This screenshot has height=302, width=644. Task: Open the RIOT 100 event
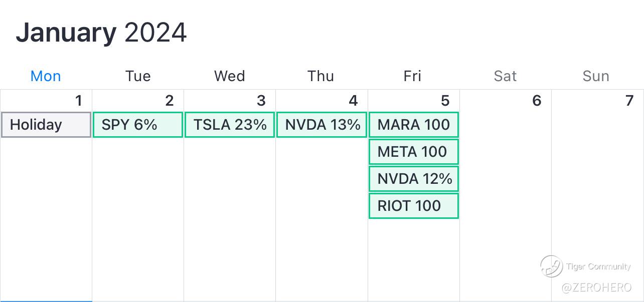(414, 206)
